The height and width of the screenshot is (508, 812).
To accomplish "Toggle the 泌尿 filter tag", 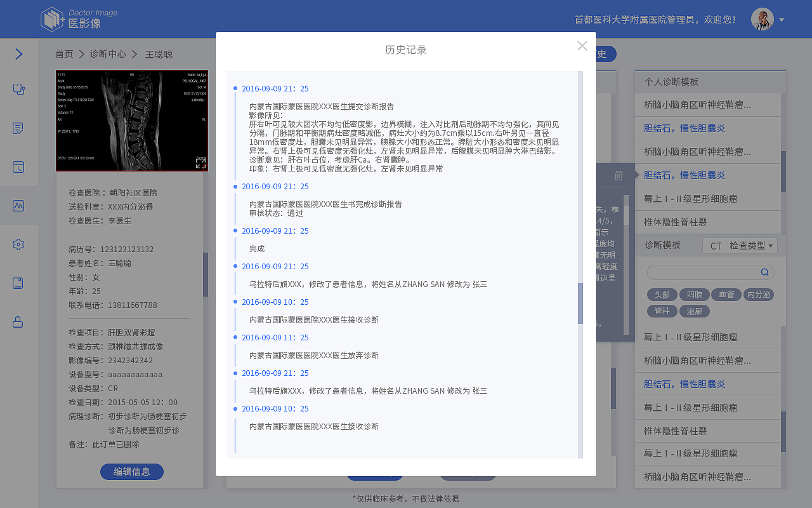I will [695, 311].
